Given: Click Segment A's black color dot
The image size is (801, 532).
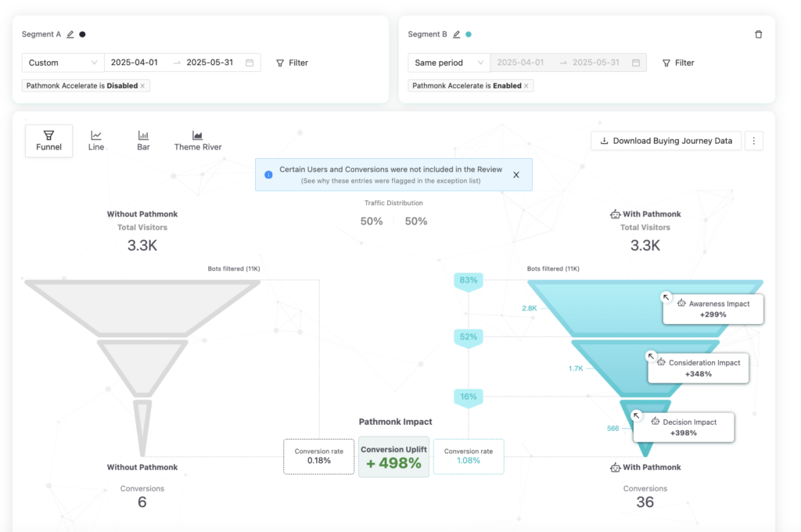Looking at the screenshot, I should (81, 34).
